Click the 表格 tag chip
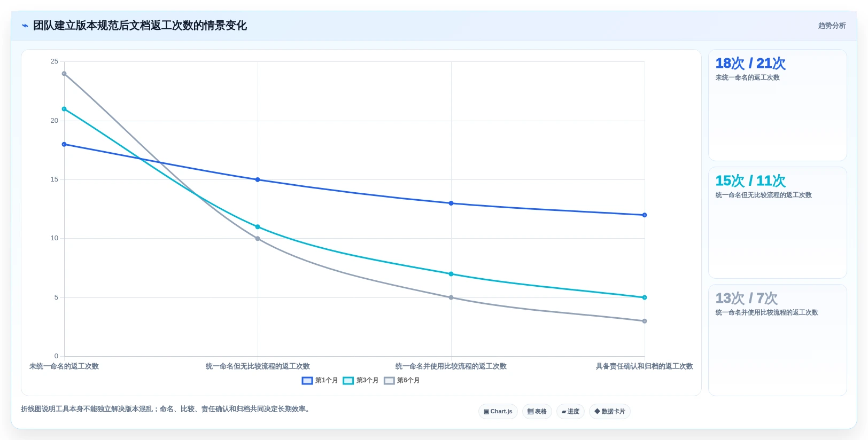Viewport: 868px width, 440px height. (537, 412)
